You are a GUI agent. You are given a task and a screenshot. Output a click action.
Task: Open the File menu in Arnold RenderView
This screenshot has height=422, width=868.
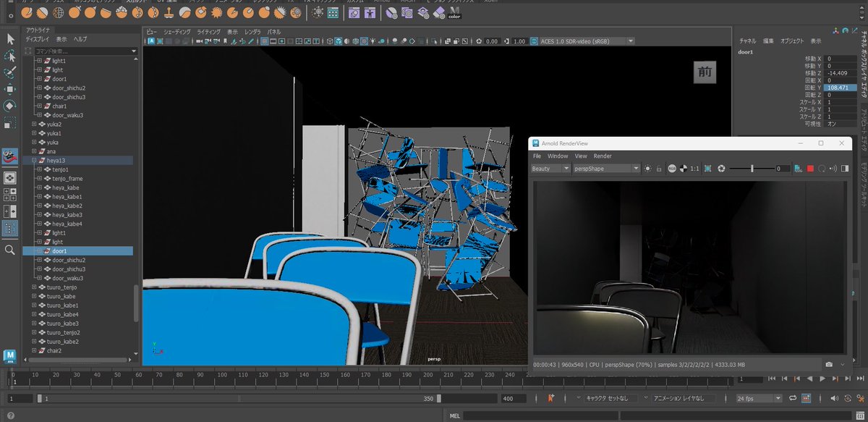tap(537, 156)
